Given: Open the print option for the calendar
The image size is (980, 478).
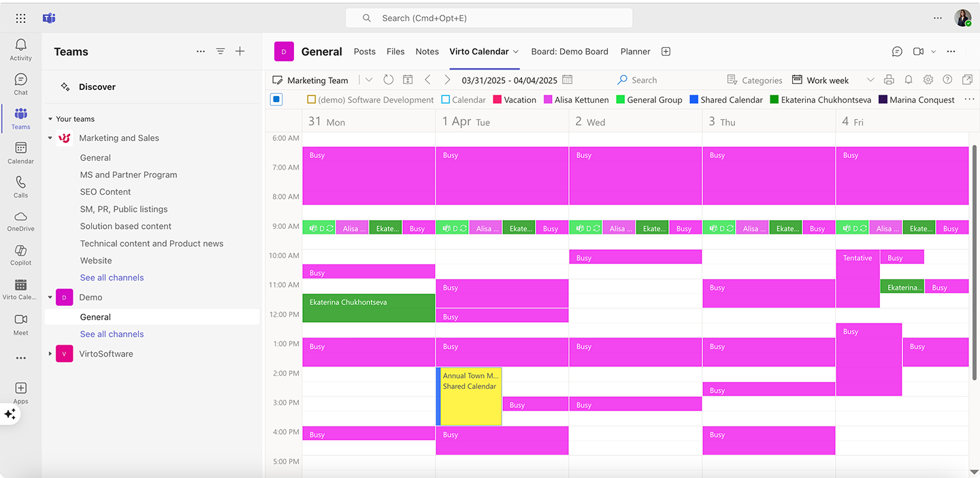Looking at the screenshot, I should 889,80.
